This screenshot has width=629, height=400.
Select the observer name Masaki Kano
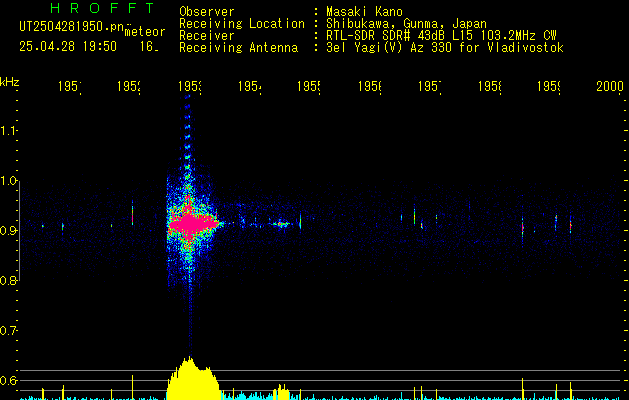[364, 11]
